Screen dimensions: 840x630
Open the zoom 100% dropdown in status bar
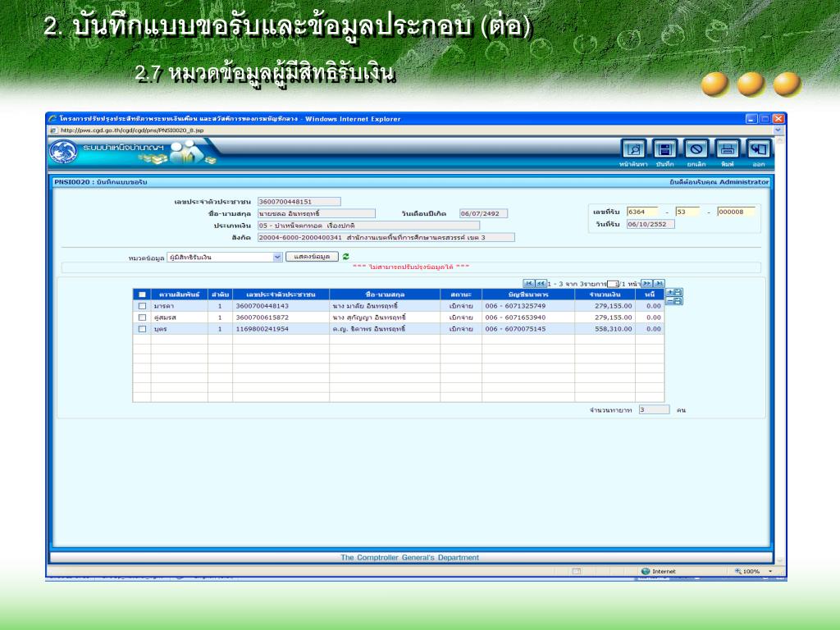pos(770,572)
